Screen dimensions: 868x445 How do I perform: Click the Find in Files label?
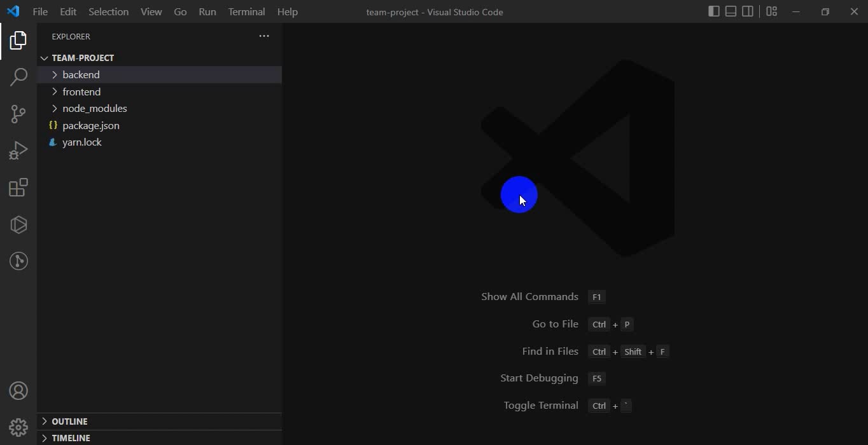(x=550, y=352)
